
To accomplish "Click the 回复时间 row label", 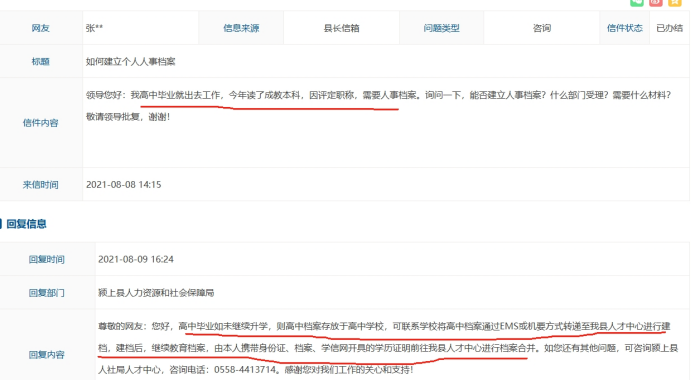I will click(47, 259).
